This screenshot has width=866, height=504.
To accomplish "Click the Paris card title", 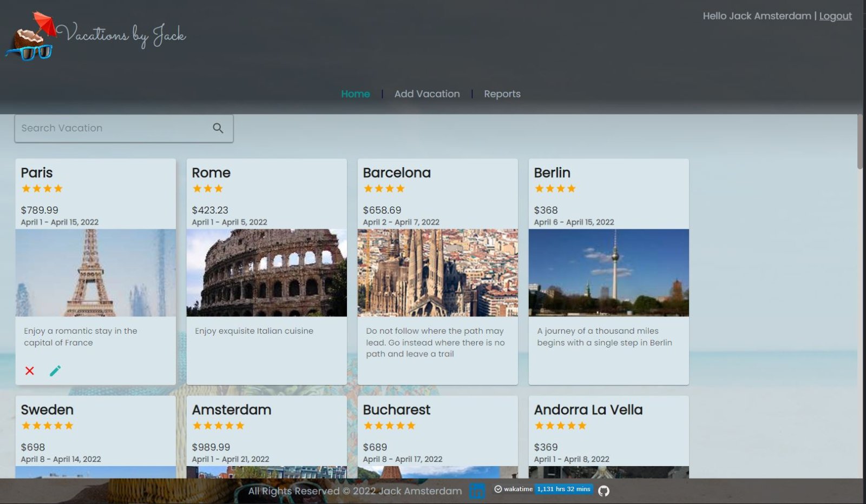I will click(37, 173).
